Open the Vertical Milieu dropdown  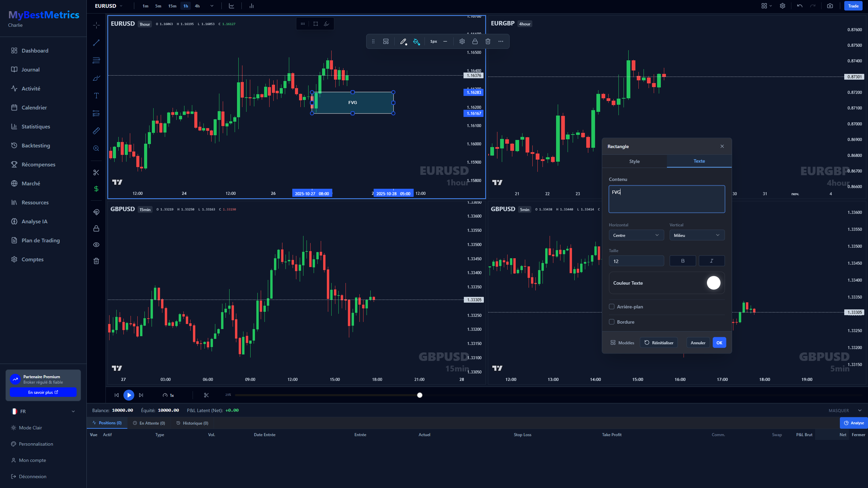click(697, 235)
